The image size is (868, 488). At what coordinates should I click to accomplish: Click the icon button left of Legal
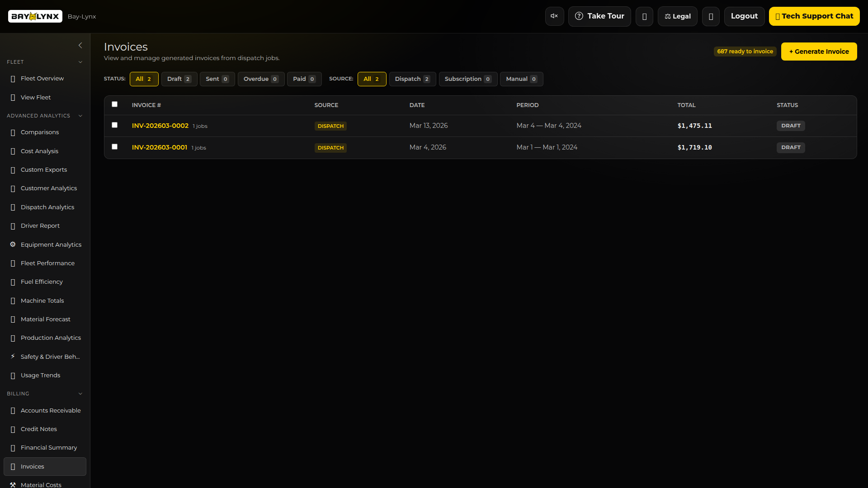(644, 16)
